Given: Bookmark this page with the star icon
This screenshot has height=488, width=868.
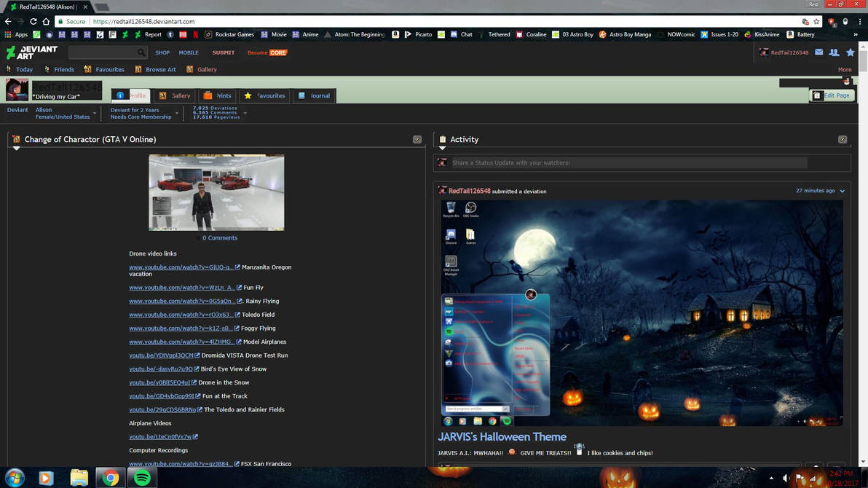Looking at the screenshot, I should [x=816, y=22].
